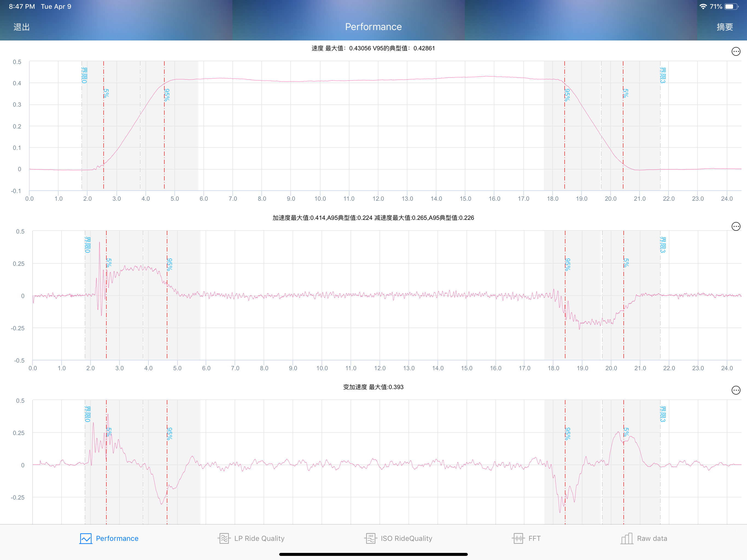Click the 界限3 marker on the acceleration chart
Image resolution: width=747 pixels, height=560 pixels.
pos(663,244)
